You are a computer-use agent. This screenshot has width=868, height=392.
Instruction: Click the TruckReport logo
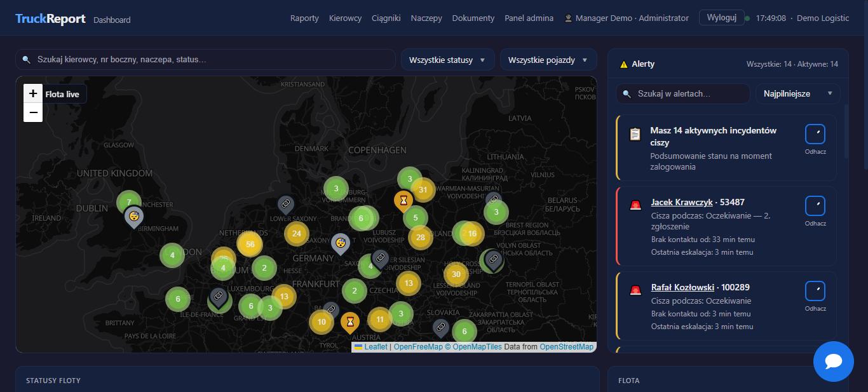coord(50,19)
